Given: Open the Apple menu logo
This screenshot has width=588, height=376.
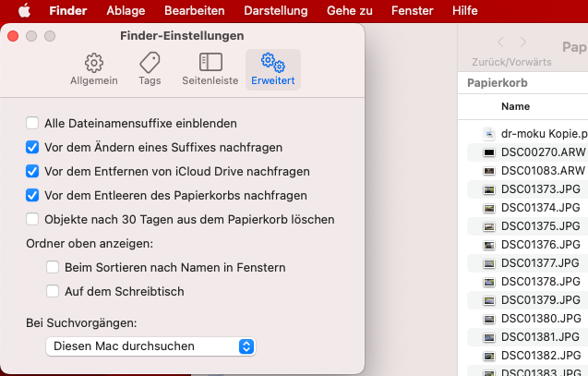Looking at the screenshot, I should click(x=24, y=10).
